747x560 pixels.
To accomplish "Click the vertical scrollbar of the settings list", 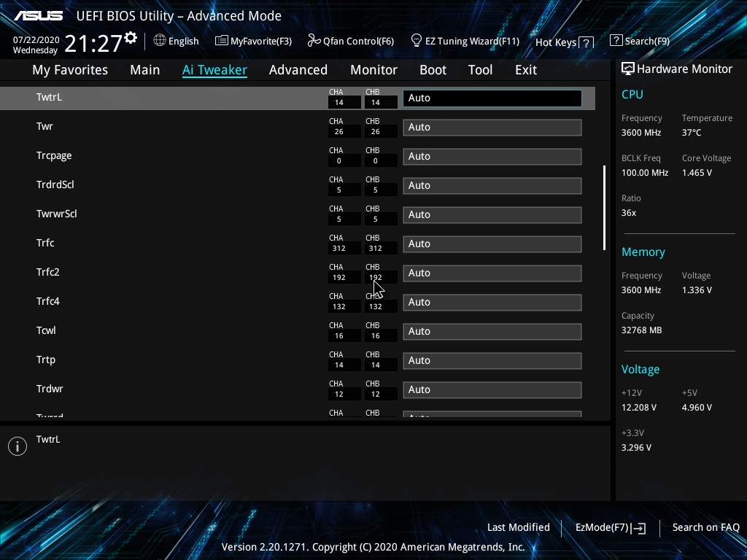I will pos(604,208).
